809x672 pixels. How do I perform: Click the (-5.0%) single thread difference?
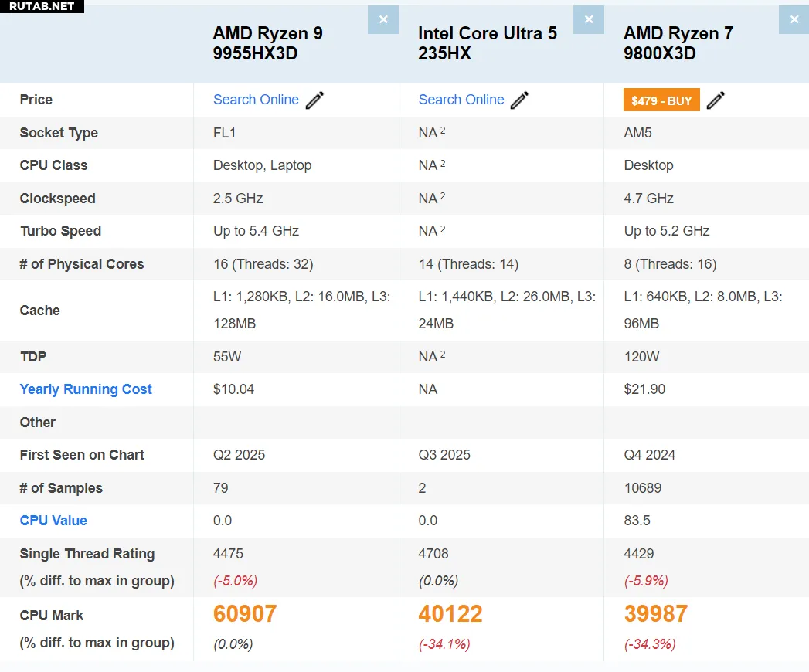235,581
